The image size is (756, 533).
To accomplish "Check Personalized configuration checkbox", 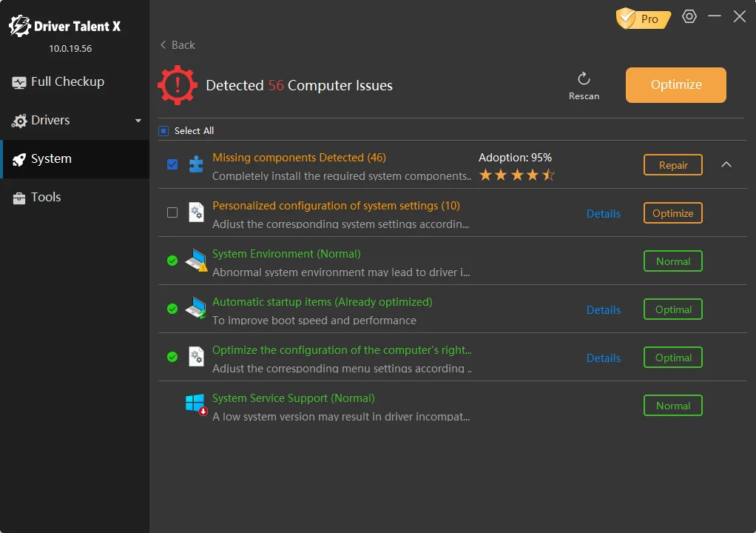I will (172, 212).
